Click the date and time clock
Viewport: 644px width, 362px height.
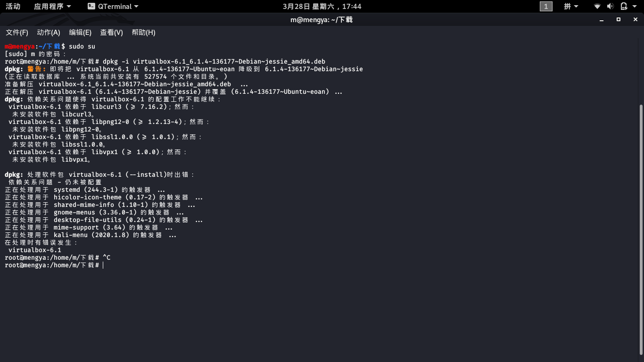(x=322, y=7)
